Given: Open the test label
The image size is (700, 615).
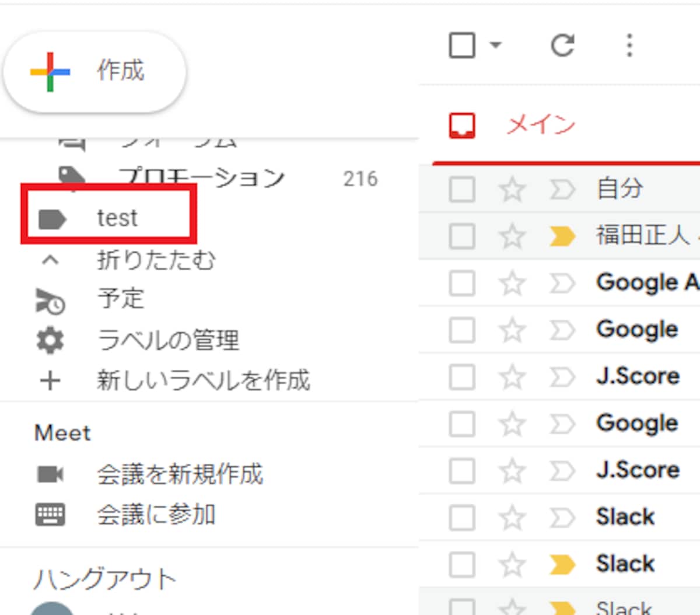Looking at the screenshot, I should point(108,218).
